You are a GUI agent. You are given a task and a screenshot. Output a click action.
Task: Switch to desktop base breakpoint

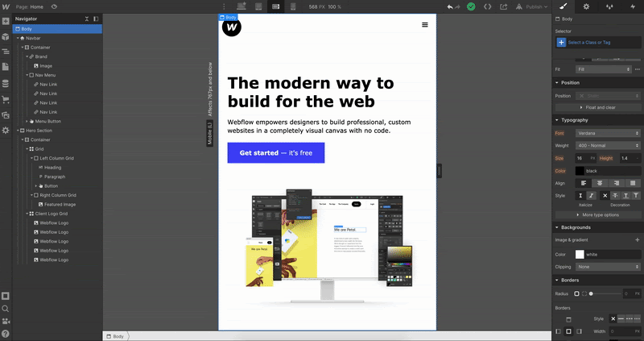tap(242, 6)
